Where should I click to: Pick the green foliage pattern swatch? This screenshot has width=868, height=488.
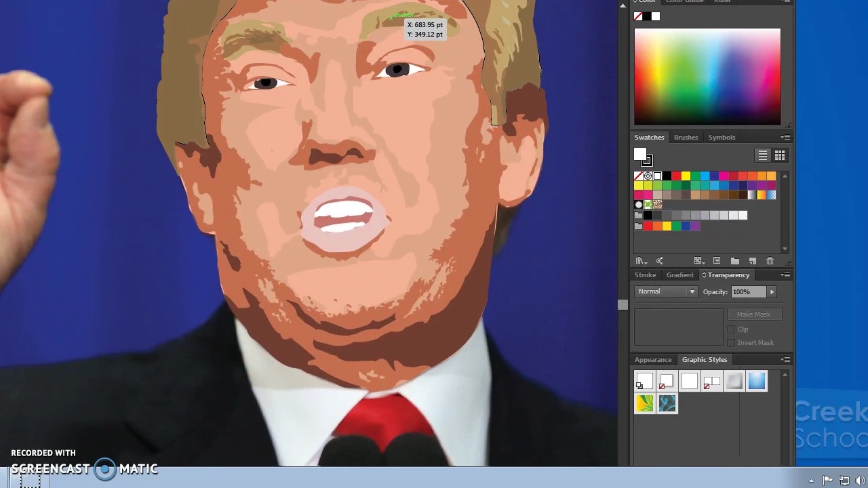[648, 205]
